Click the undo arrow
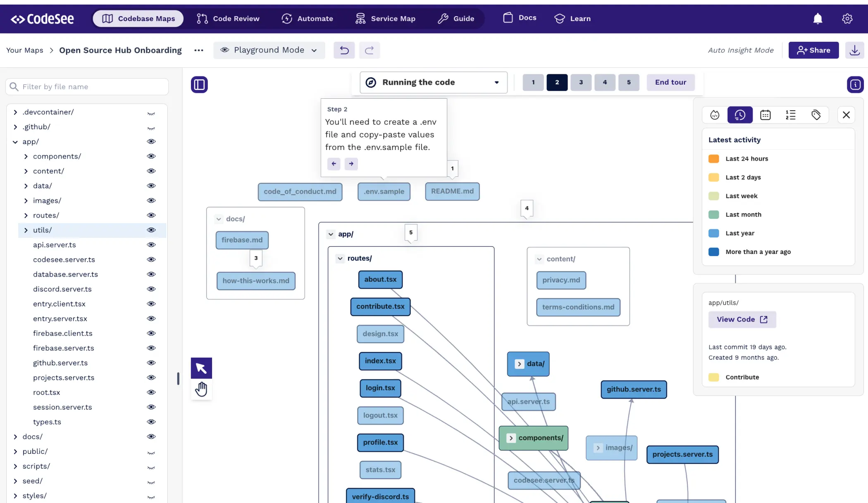This screenshot has width=868, height=503. pyautogui.click(x=344, y=50)
